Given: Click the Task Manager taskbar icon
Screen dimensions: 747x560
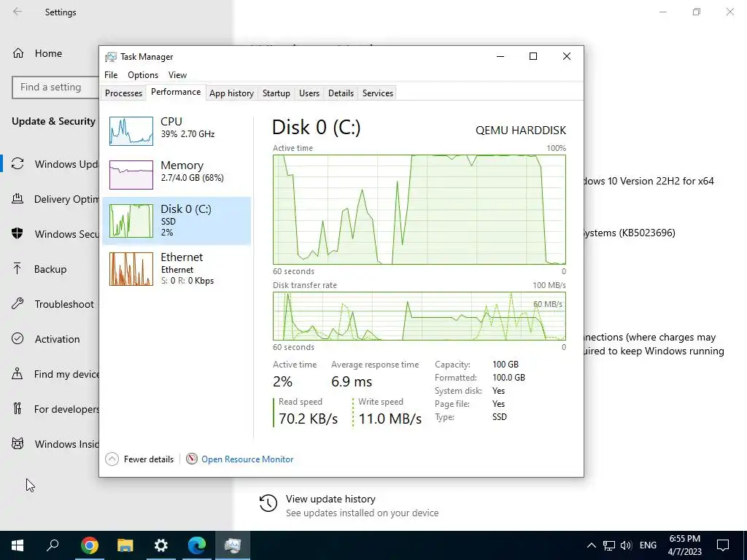Looking at the screenshot, I should [x=233, y=545].
